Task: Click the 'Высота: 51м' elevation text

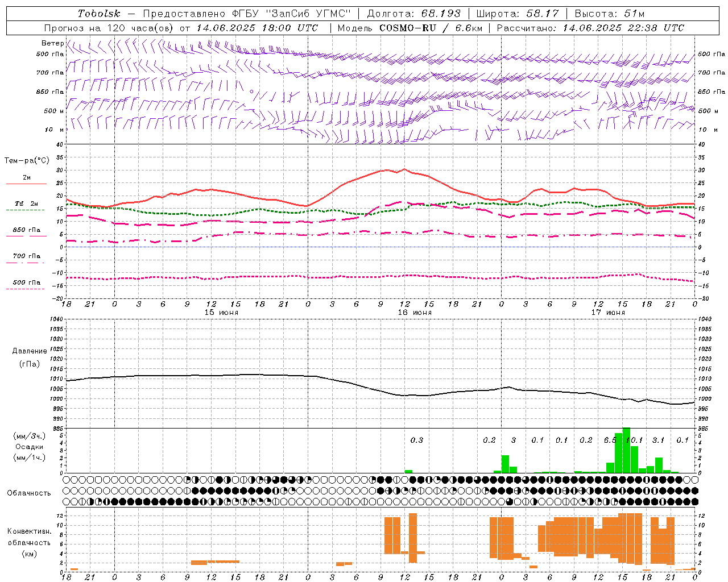Action: tap(610, 13)
